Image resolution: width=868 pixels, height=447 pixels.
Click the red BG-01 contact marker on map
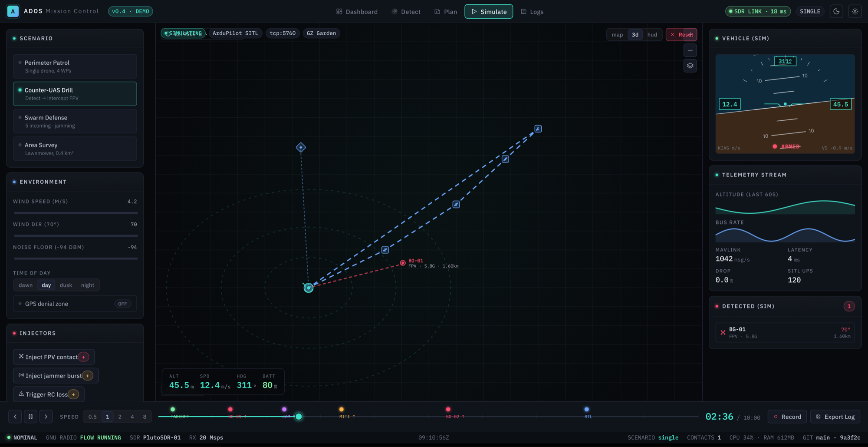403,263
